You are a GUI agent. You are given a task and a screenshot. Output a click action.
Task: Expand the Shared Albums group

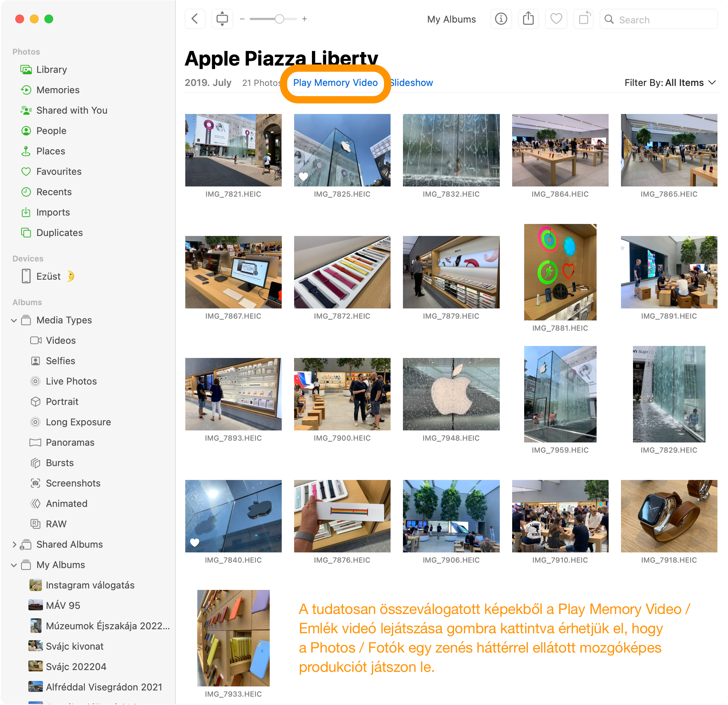[x=14, y=545]
